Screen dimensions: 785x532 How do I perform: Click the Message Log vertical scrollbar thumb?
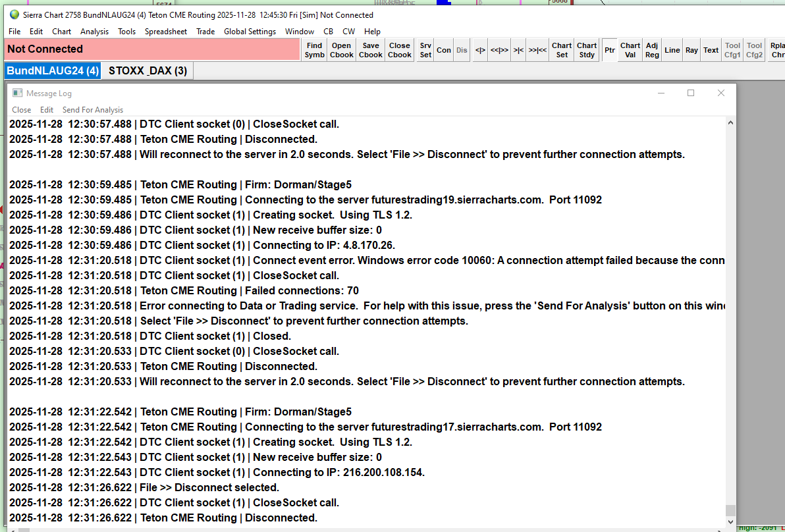tap(730, 510)
